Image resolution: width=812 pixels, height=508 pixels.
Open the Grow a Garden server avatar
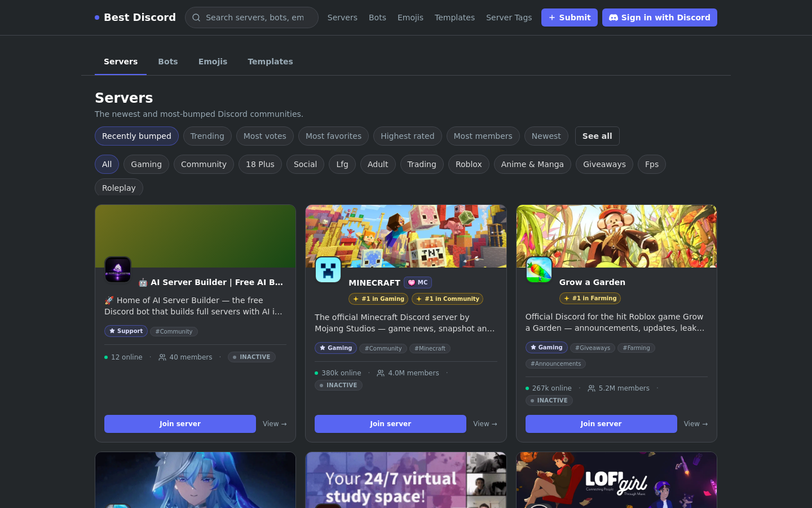coord(539,270)
